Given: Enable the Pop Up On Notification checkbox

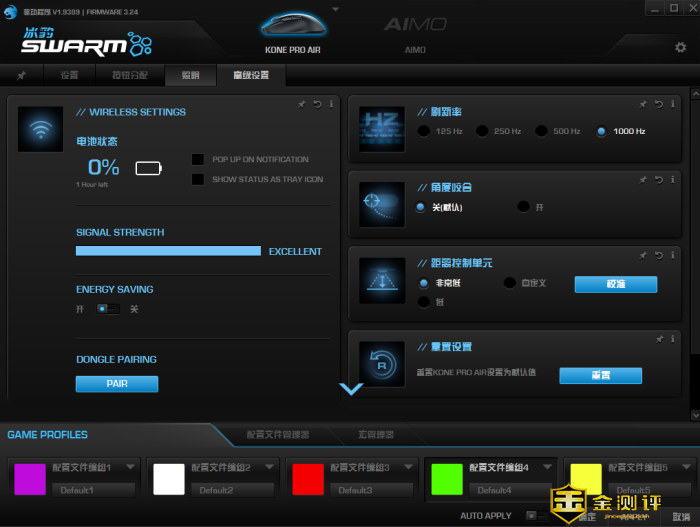Looking at the screenshot, I should tap(198, 159).
